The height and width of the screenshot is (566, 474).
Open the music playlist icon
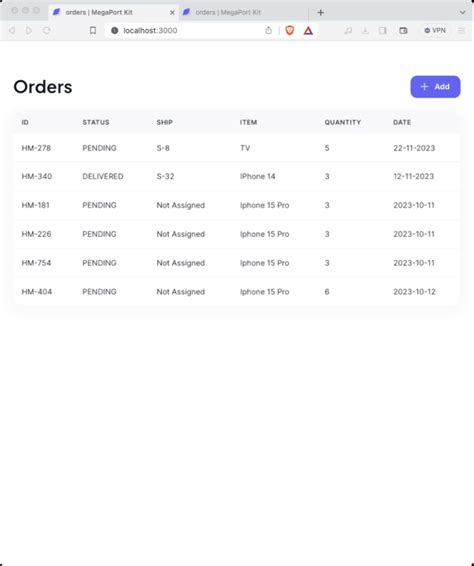coord(348,31)
